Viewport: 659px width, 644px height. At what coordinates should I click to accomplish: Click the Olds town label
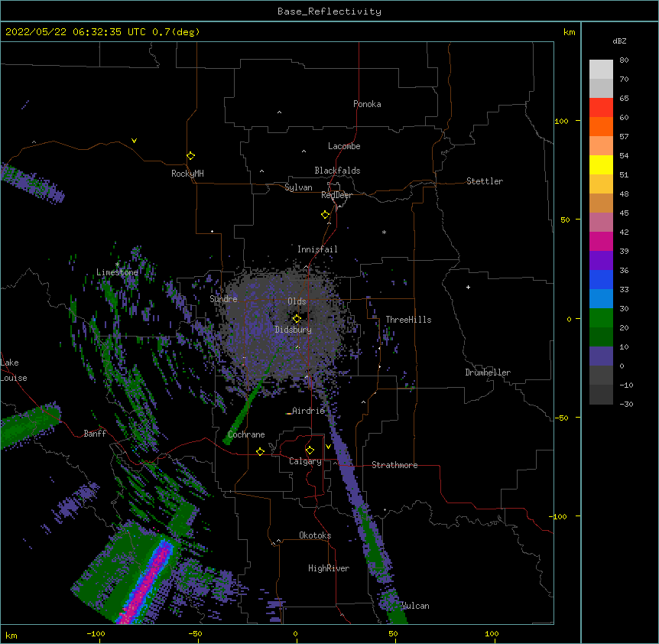pos(297,301)
